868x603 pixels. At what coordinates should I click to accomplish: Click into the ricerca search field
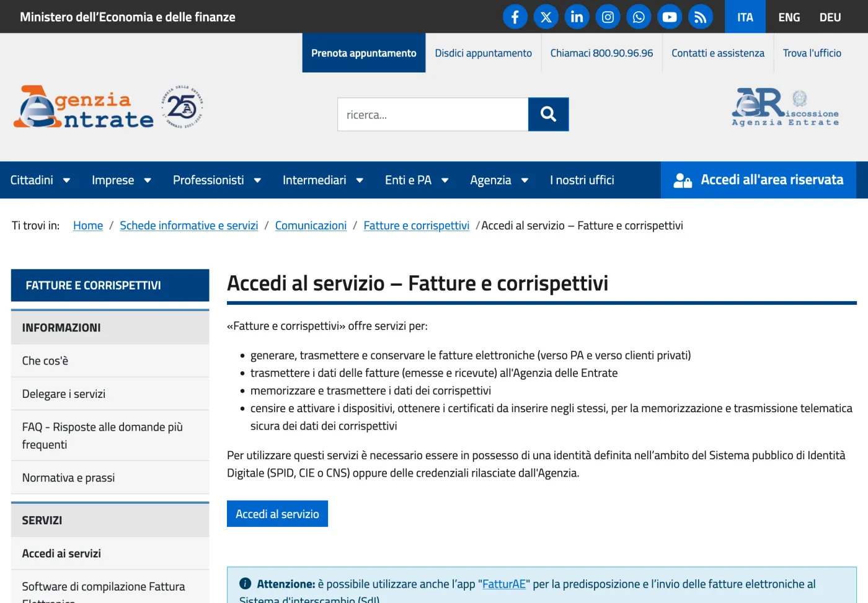433,114
